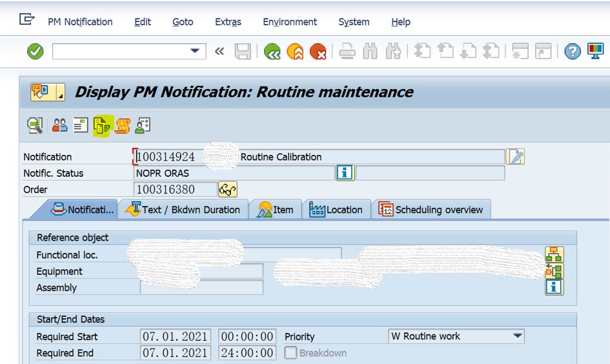Go to Next Page icon
This screenshot has height=364, width=610.
(468, 51)
